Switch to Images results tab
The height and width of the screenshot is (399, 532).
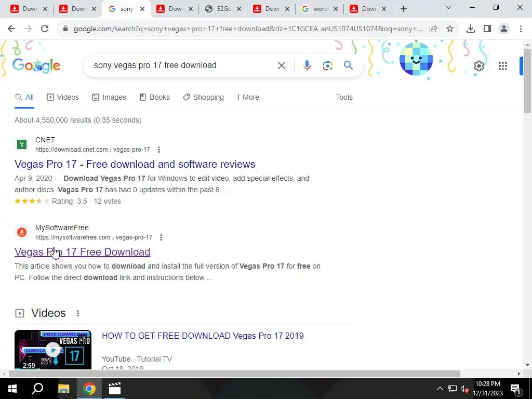point(109,97)
